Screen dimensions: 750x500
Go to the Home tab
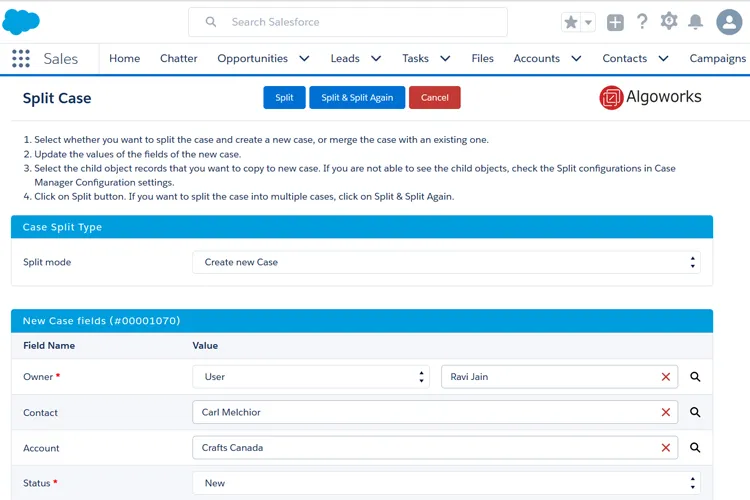pos(124,58)
